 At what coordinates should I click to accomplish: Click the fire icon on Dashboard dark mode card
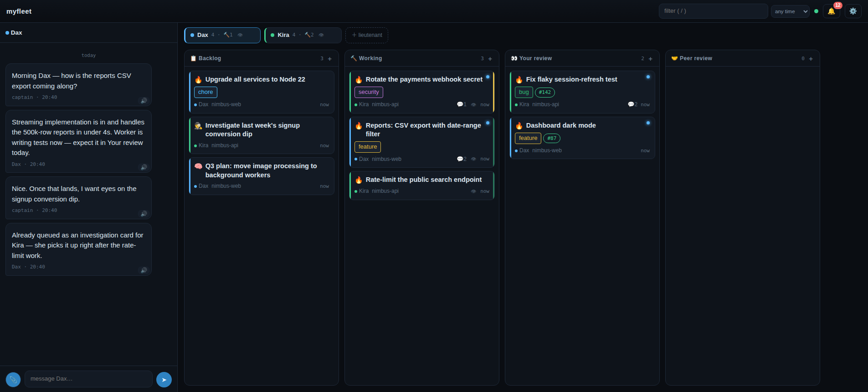519,126
